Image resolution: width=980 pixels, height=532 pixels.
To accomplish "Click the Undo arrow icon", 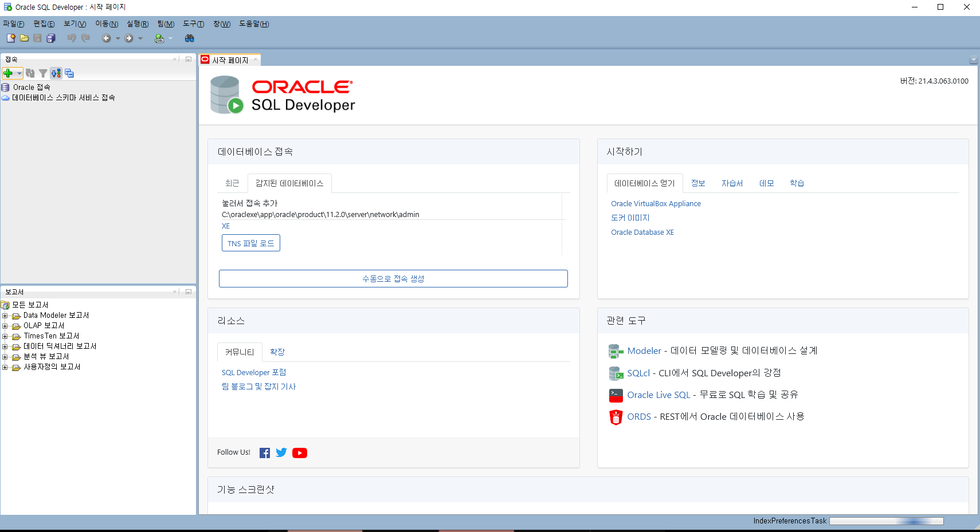I will coord(72,38).
